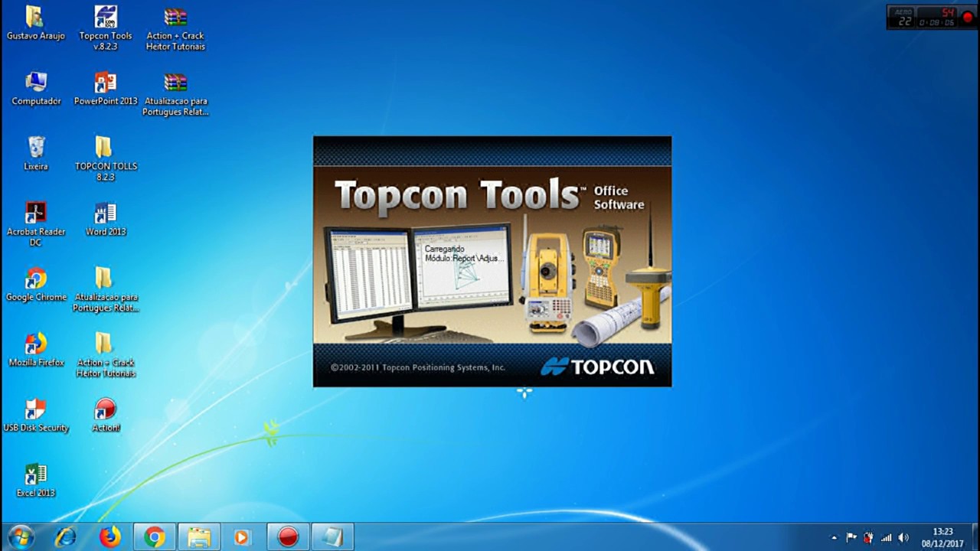Open the clock showing 13:23

tap(942, 537)
